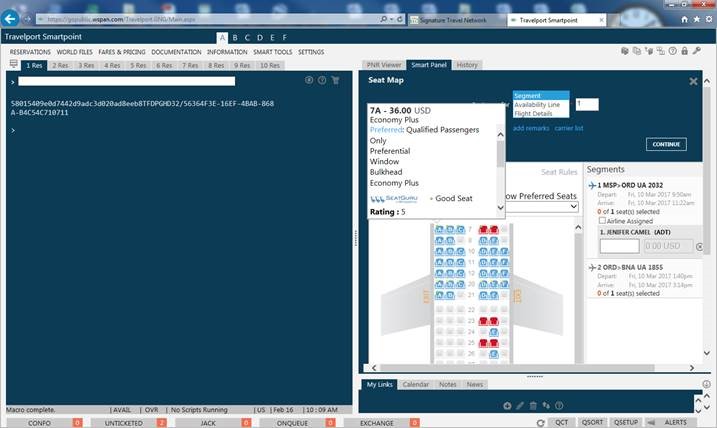Click the padlock lock icon in the top toolbar
717x428 pixels.
coord(685,51)
